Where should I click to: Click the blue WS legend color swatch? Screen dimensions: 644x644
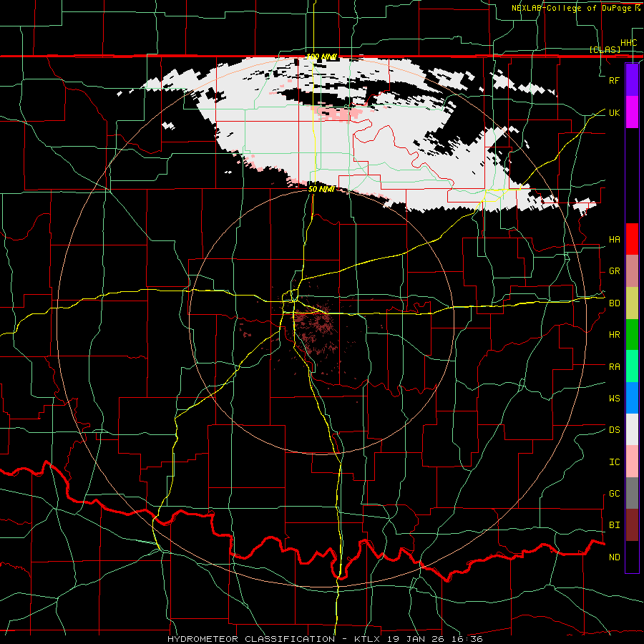[632, 398]
